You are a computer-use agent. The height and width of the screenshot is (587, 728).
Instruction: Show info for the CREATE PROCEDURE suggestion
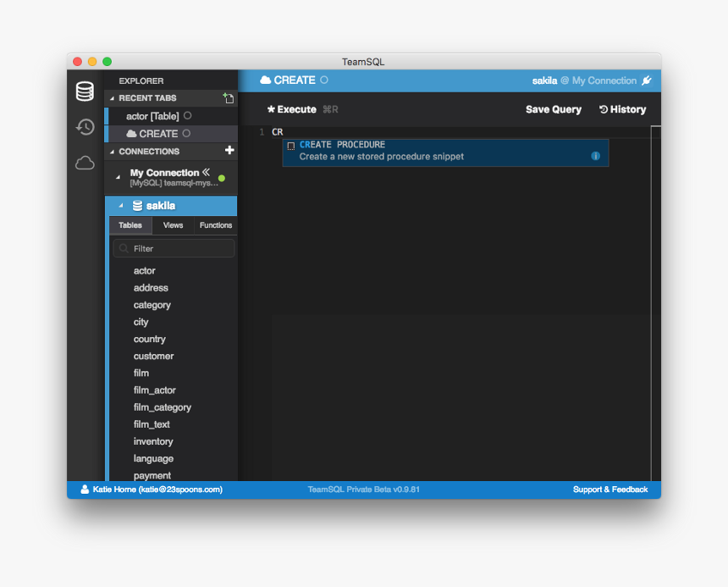pyautogui.click(x=595, y=156)
